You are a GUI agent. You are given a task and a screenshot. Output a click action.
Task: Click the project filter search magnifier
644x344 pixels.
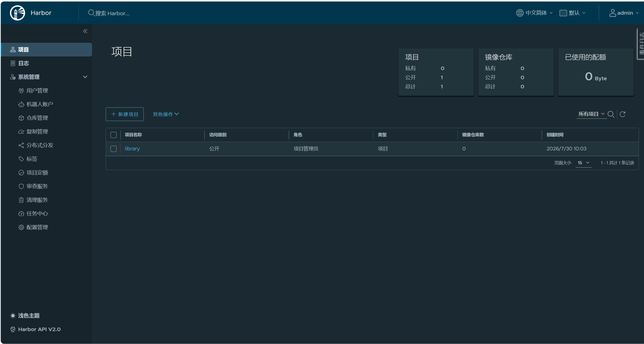click(x=611, y=114)
